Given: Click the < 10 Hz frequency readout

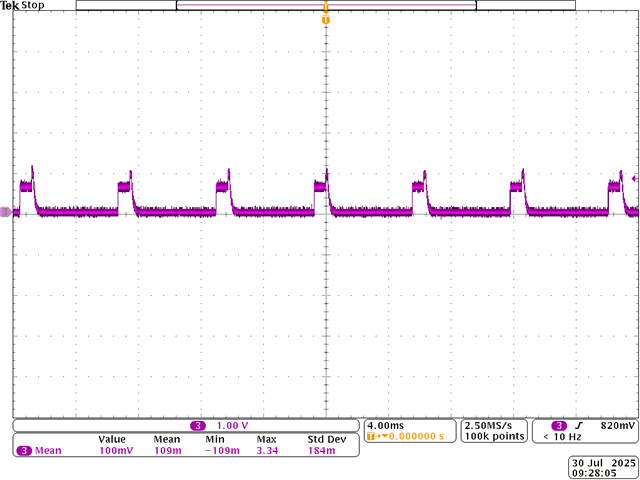Looking at the screenshot, I should [562, 437].
